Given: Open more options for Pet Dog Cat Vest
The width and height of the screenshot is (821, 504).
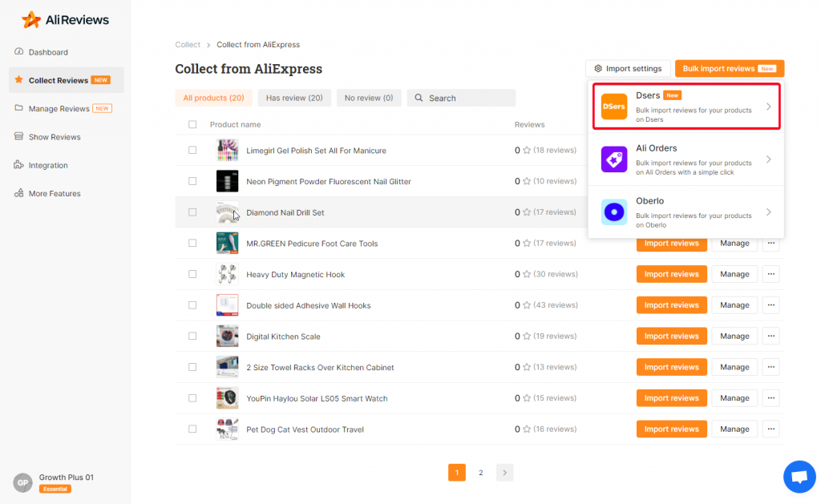Looking at the screenshot, I should point(771,429).
